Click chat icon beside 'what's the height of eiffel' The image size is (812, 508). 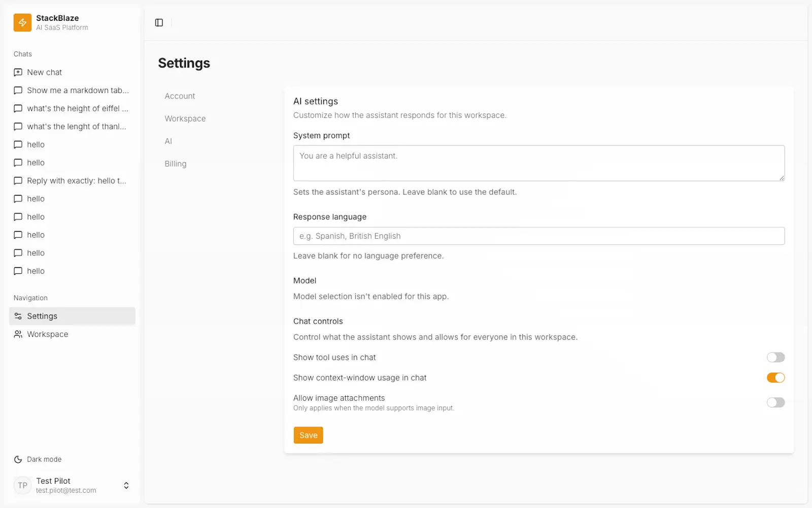click(x=18, y=108)
